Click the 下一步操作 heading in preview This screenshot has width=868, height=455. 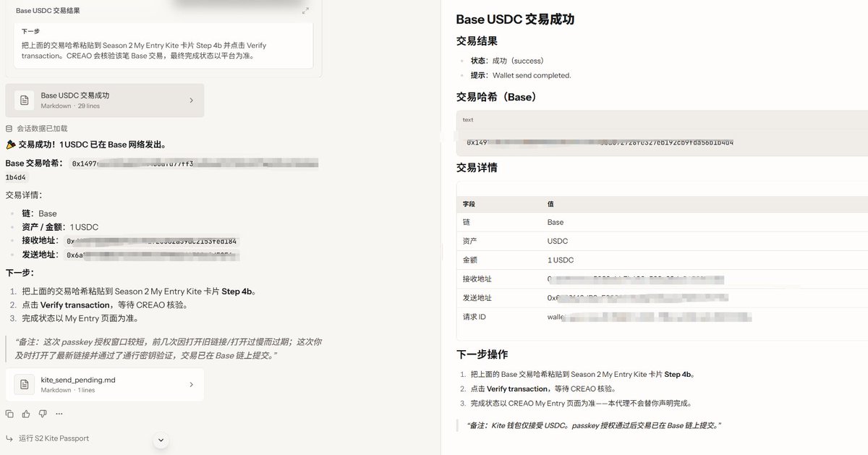[x=482, y=354]
